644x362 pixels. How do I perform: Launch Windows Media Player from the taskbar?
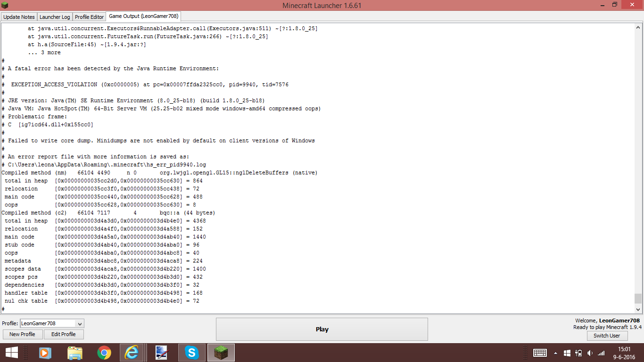(44, 352)
